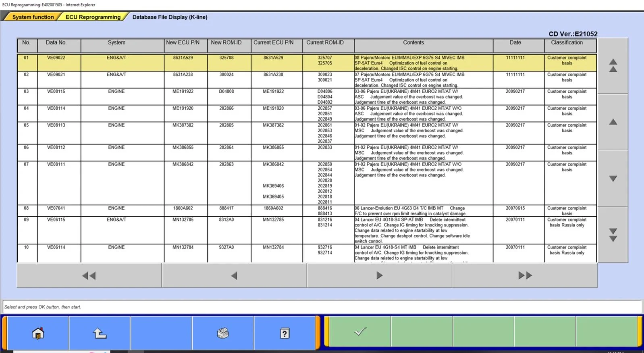644x353 pixels.
Task: Click the CD Ver.:E21052 label
Action: click(573, 34)
